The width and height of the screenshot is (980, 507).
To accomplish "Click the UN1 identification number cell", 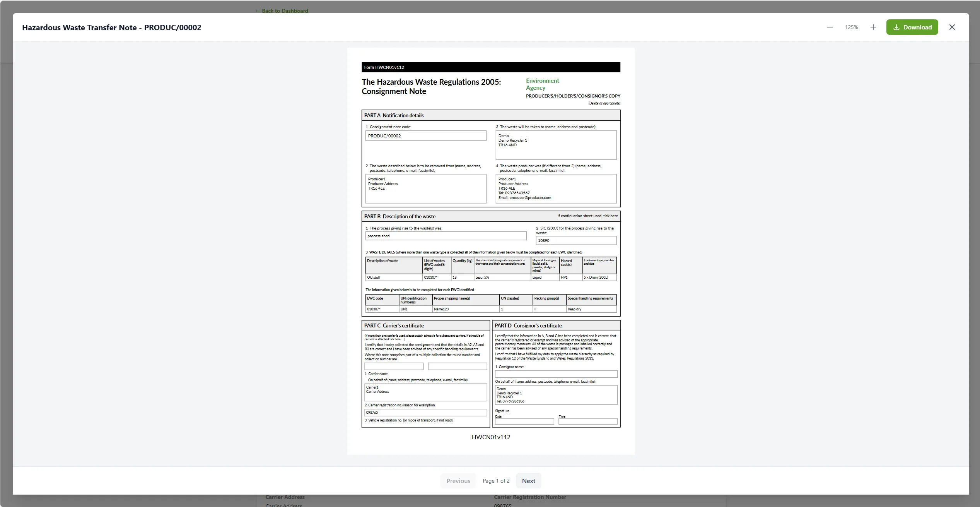I will (x=415, y=309).
